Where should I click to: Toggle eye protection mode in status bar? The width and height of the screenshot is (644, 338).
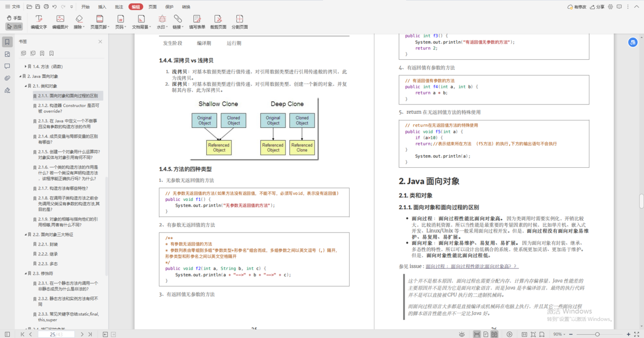click(462, 334)
